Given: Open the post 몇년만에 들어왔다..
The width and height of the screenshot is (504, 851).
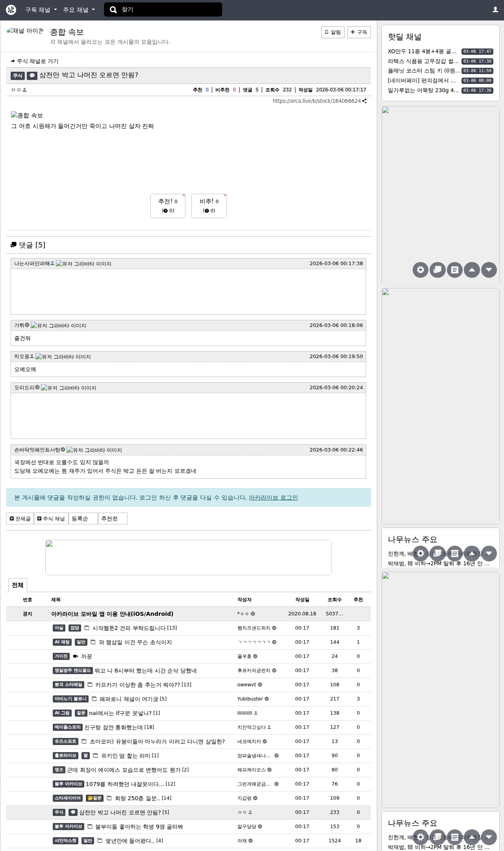Looking at the screenshot, I should click(x=130, y=841).
